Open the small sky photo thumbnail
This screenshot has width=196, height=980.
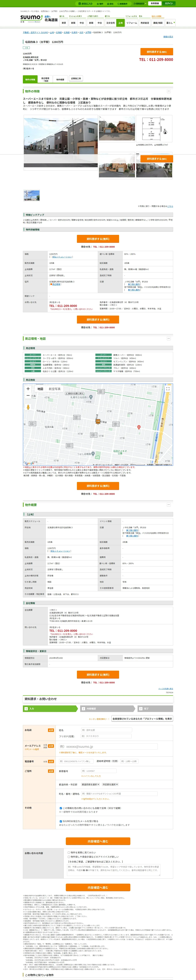click(32, 196)
